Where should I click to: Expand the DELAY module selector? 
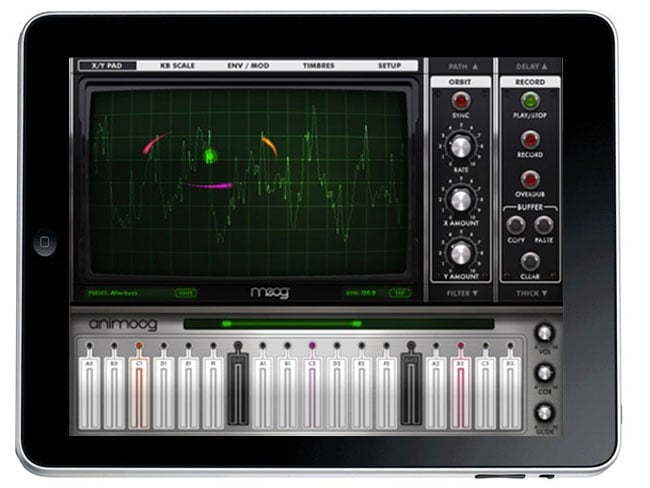pos(531,66)
